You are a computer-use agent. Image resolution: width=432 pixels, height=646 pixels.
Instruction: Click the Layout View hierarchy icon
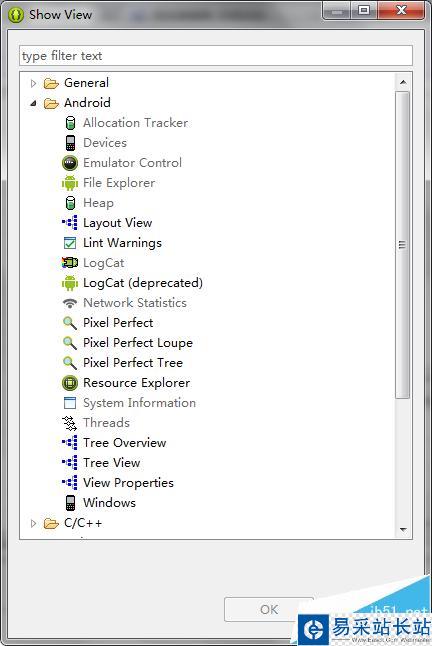[x=70, y=223]
